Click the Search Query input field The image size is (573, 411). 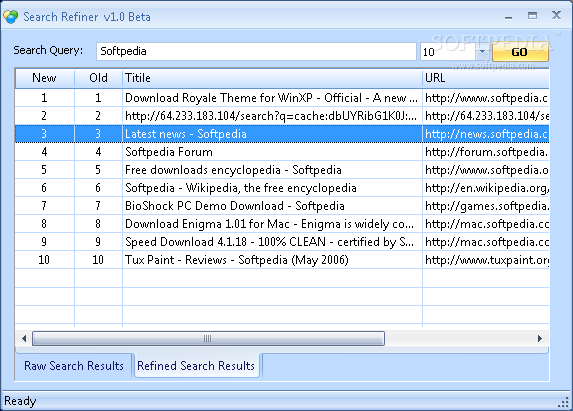[256, 52]
